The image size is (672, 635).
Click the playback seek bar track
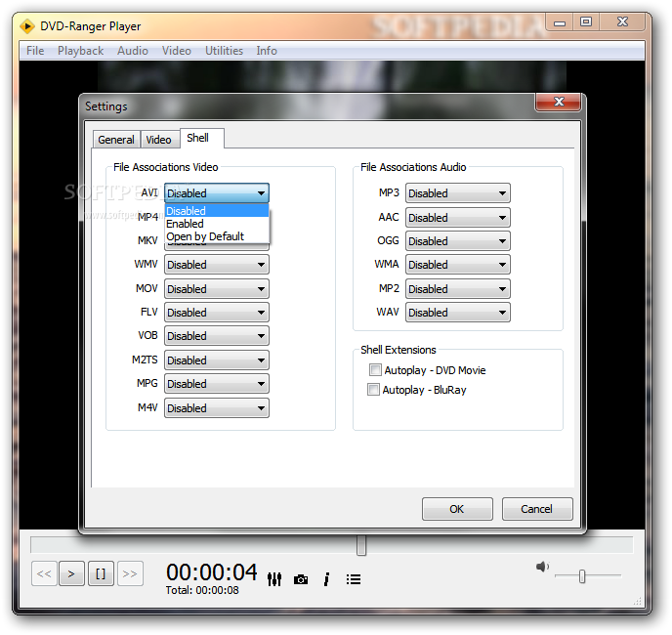point(331,544)
